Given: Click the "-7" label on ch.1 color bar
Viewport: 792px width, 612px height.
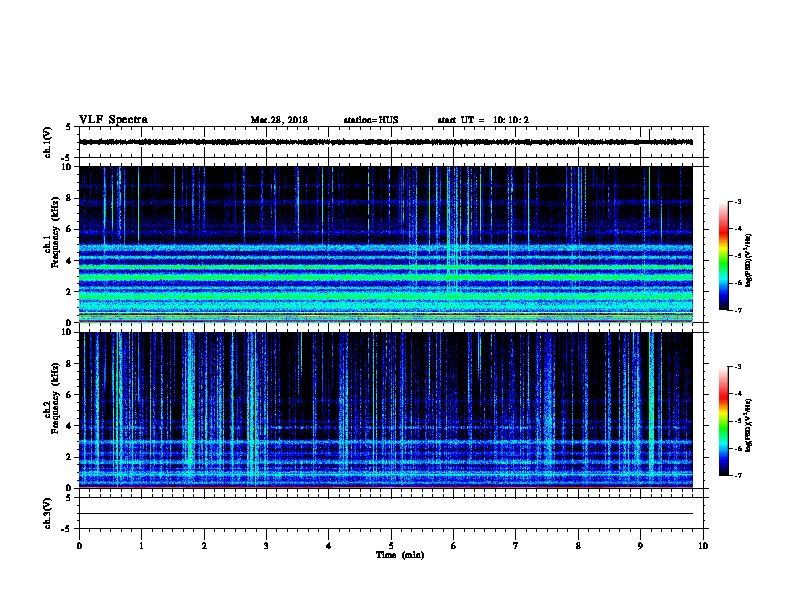Looking at the screenshot, I should (x=738, y=310).
